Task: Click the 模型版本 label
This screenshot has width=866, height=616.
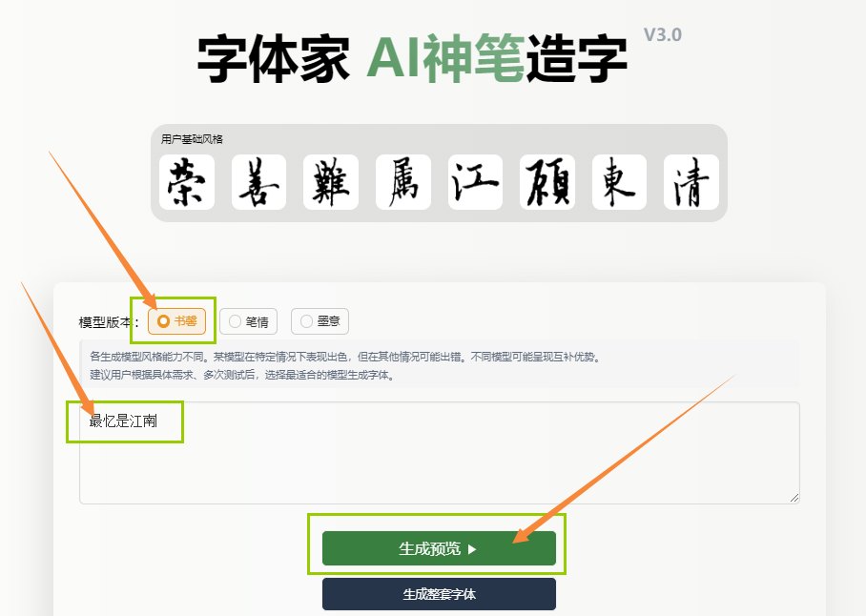Action: tap(109, 322)
